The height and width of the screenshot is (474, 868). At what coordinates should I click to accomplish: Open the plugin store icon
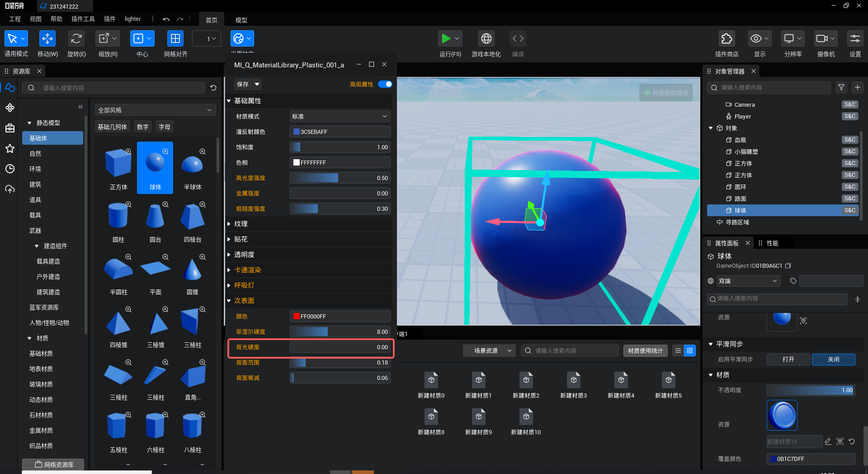pyautogui.click(x=726, y=38)
